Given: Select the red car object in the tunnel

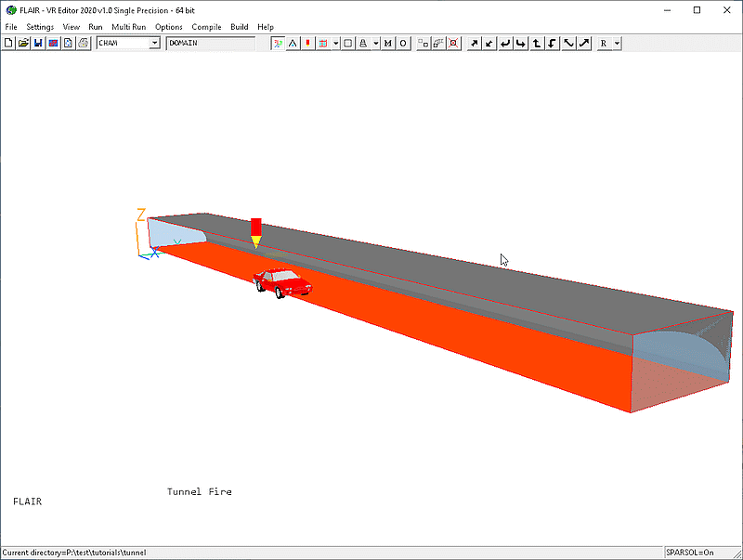Looking at the screenshot, I should (283, 282).
